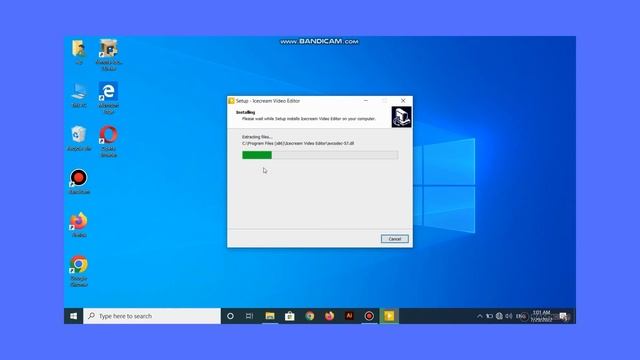Click the extraction file path text line
Viewport: 640px width, 360px height.
[x=298, y=144]
